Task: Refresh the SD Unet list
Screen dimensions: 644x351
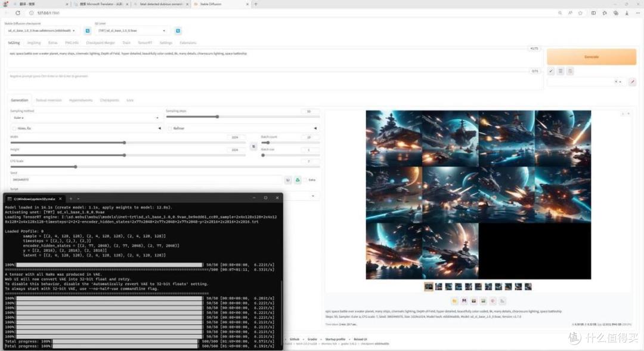Action: click(x=178, y=31)
